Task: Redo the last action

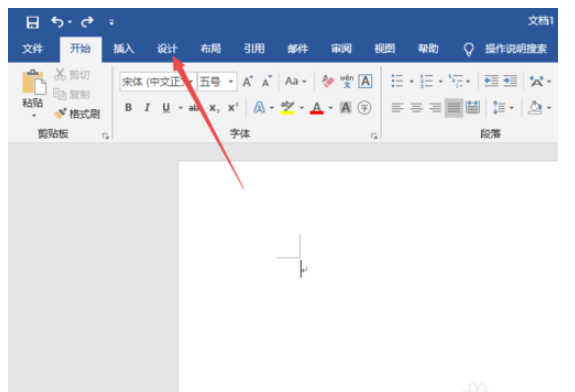Action: click(x=87, y=22)
